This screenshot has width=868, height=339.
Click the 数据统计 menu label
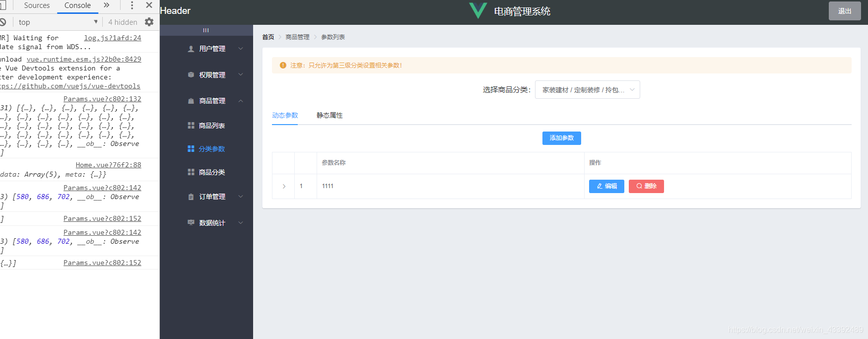(x=212, y=223)
